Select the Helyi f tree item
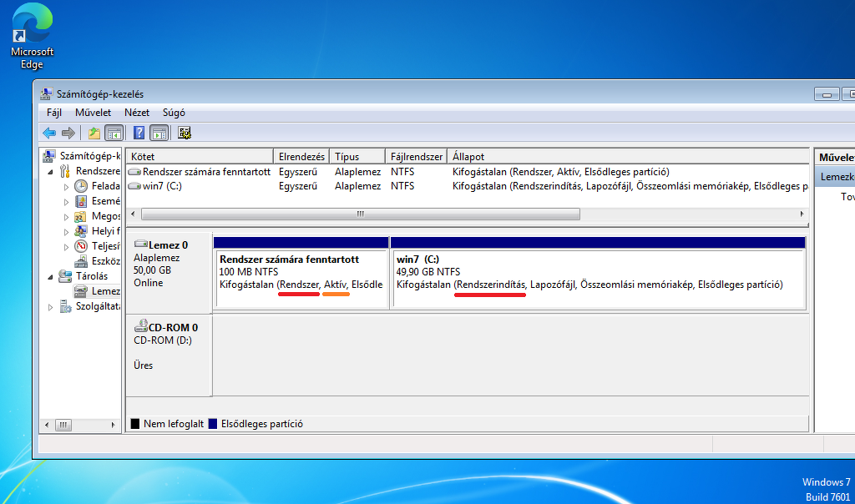The image size is (855, 504). coord(105,231)
